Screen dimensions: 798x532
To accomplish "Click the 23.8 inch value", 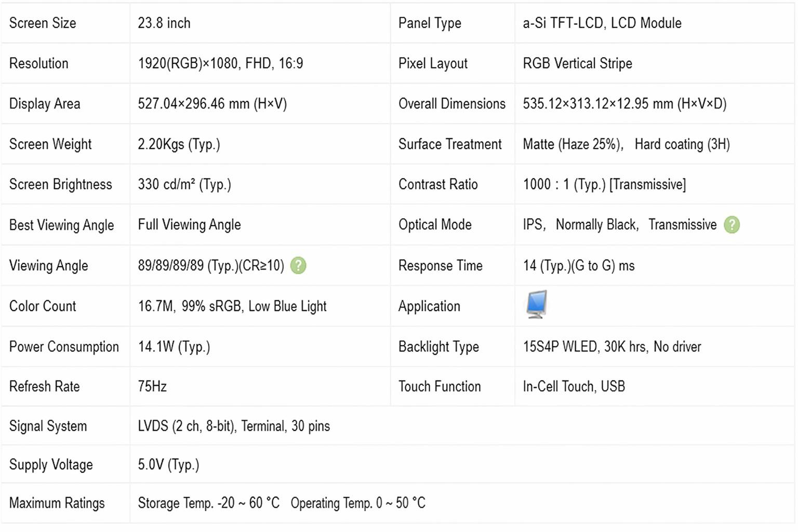I will [x=164, y=23].
